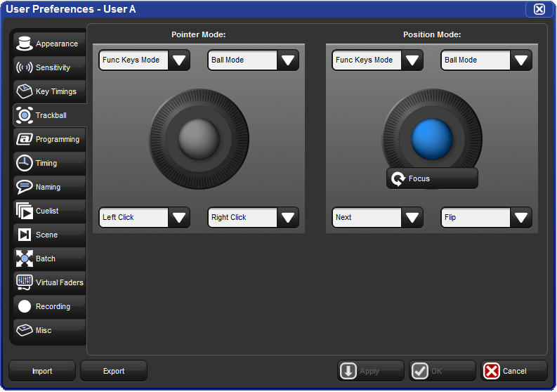The width and height of the screenshot is (557, 392).
Task: Open the Appearance preferences tab
Action: click(x=50, y=44)
